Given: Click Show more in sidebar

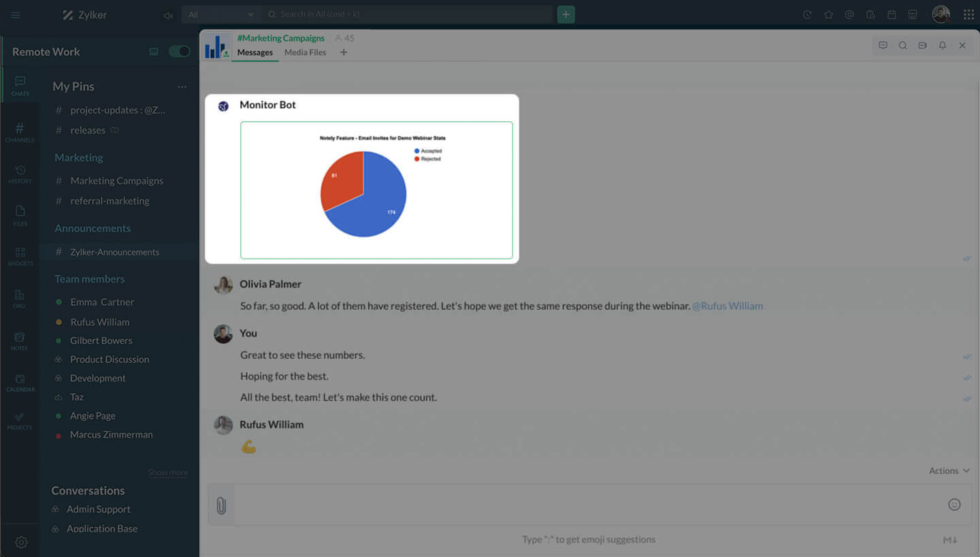Looking at the screenshot, I should pos(167,472).
